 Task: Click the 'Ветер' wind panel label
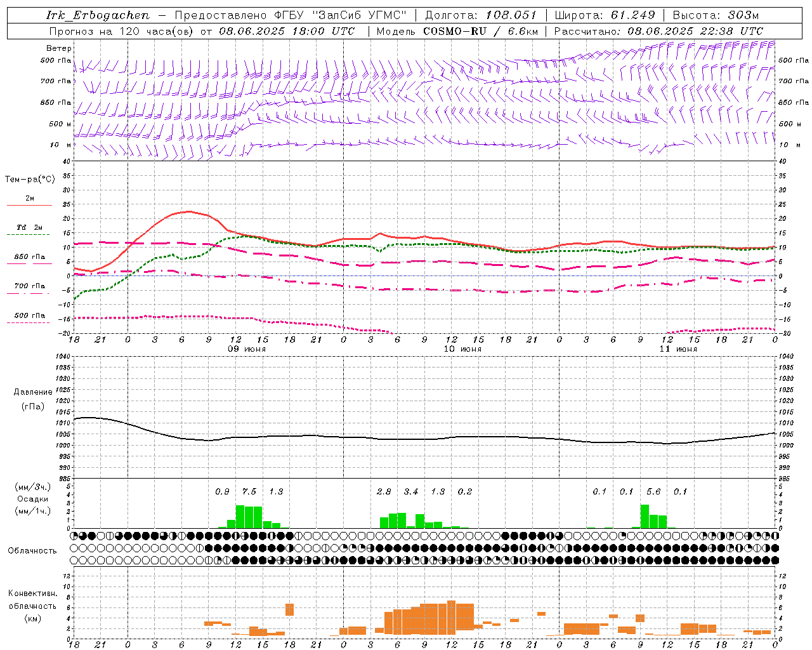(x=59, y=48)
